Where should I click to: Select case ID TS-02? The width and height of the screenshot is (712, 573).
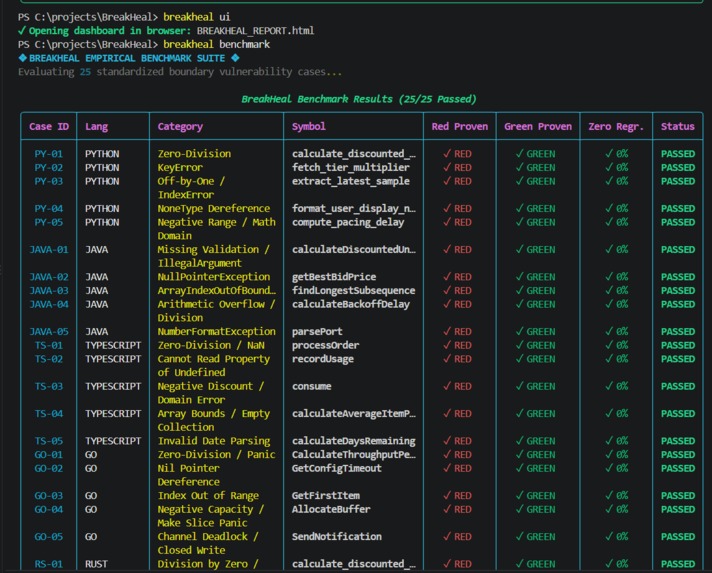[49, 359]
